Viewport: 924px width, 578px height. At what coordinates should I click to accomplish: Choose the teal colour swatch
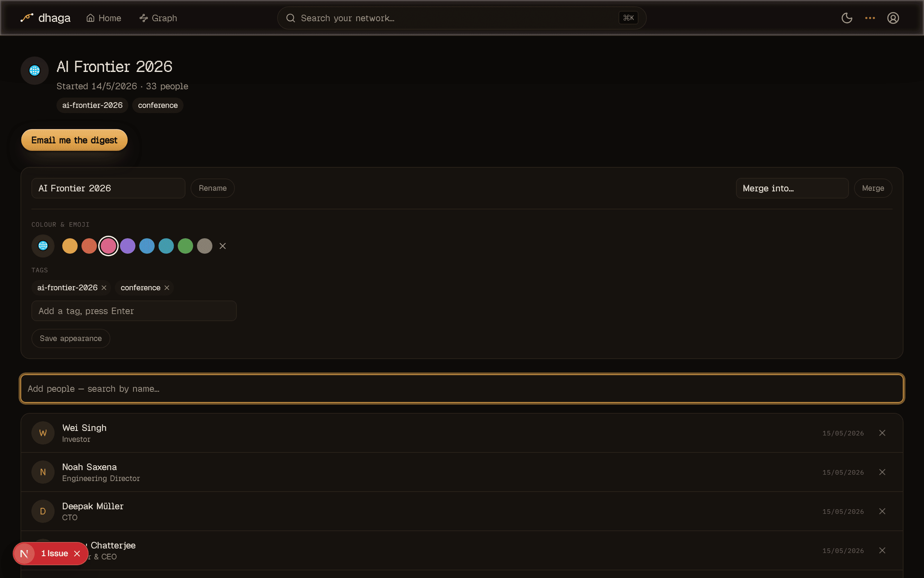[x=166, y=246]
